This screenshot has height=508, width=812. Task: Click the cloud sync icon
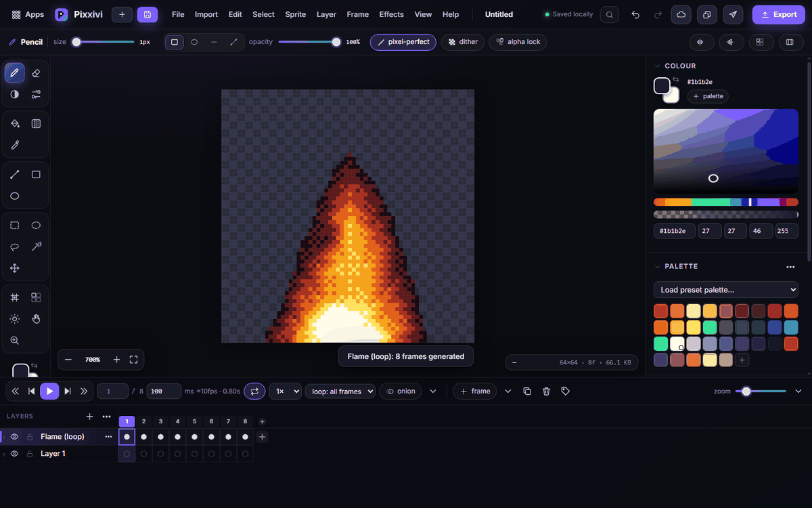click(681, 14)
